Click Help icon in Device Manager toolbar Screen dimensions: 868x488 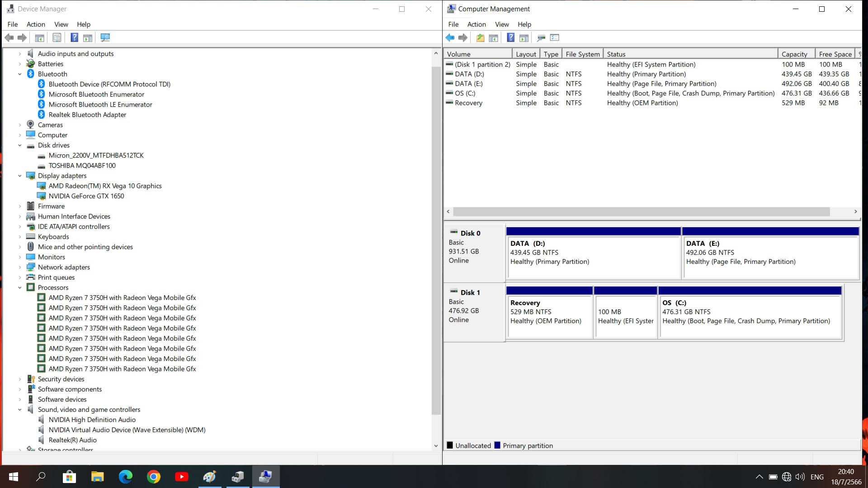coord(74,38)
